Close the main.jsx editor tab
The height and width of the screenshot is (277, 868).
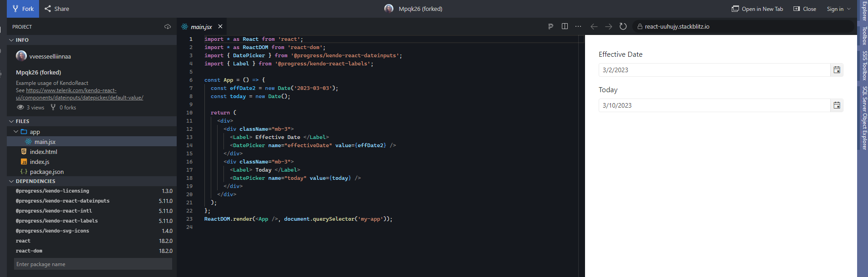pos(220,27)
